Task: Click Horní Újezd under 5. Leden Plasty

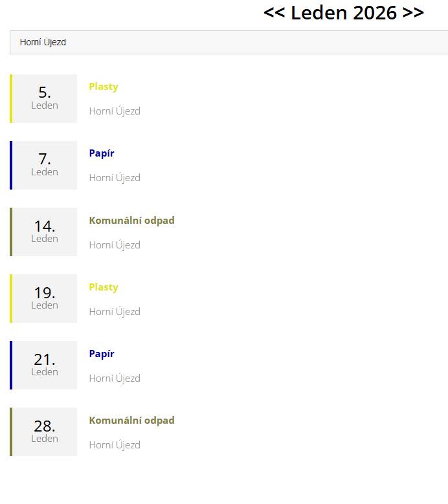Action: [x=115, y=111]
